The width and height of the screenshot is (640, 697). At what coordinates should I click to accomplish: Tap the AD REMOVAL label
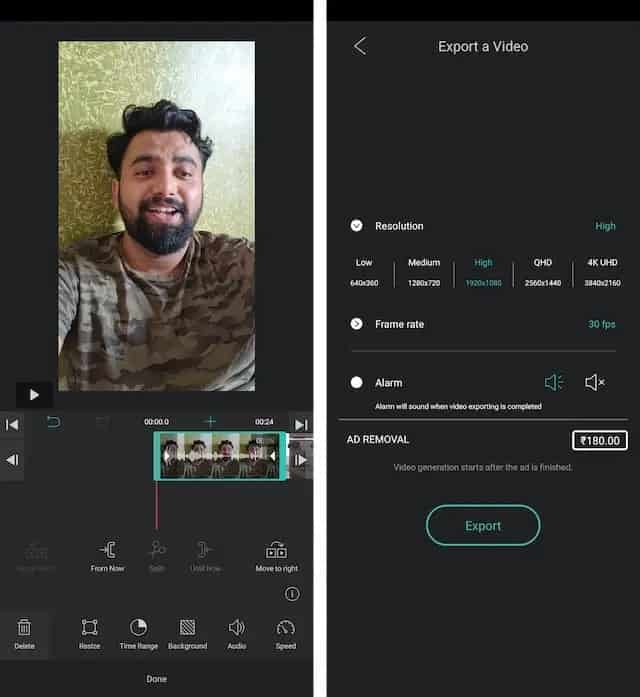coord(378,440)
